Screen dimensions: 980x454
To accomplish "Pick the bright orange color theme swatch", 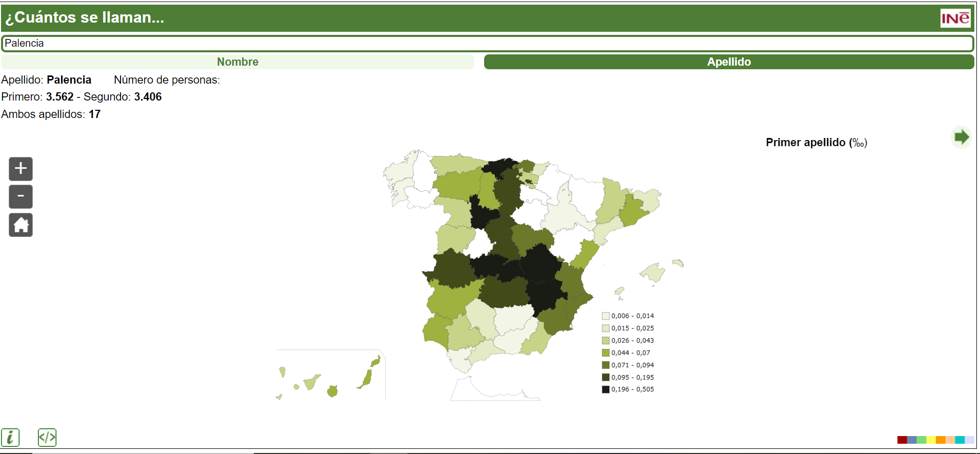I will 941,440.
